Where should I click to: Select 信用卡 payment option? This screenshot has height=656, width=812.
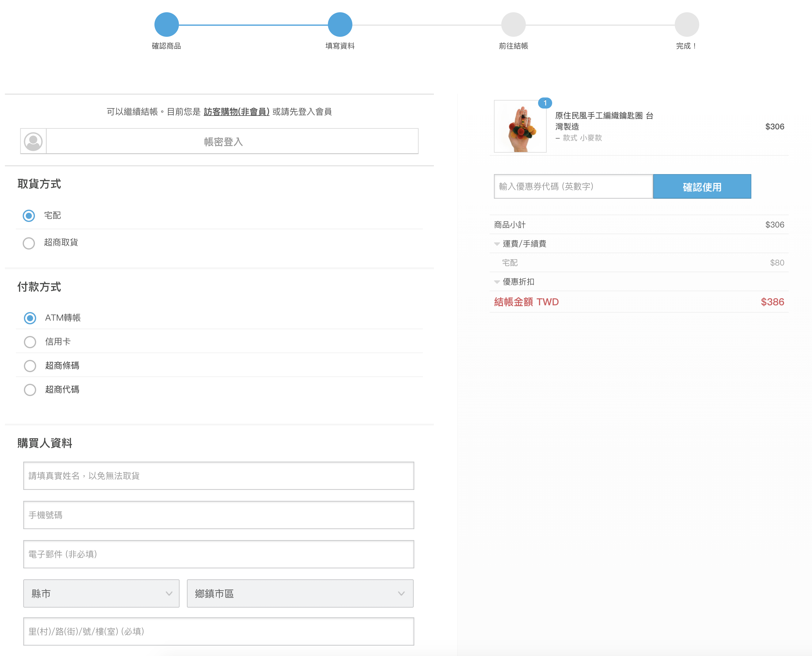pyautogui.click(x=30, y=342)
